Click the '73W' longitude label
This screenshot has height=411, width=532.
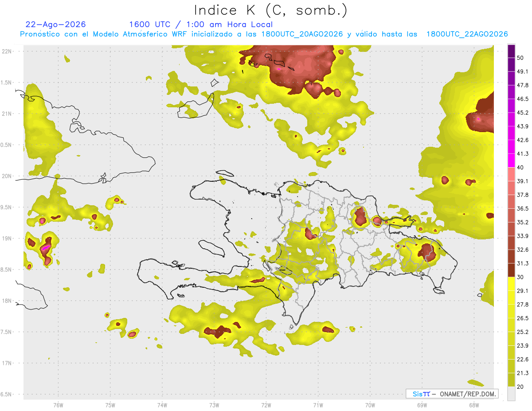pos(214,405)
